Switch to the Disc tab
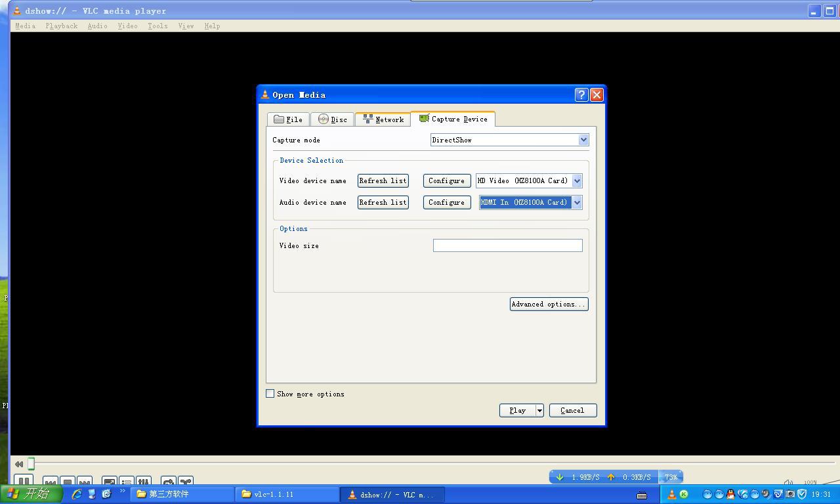Screen dimensions: 840x504 (x=332, y=119)
